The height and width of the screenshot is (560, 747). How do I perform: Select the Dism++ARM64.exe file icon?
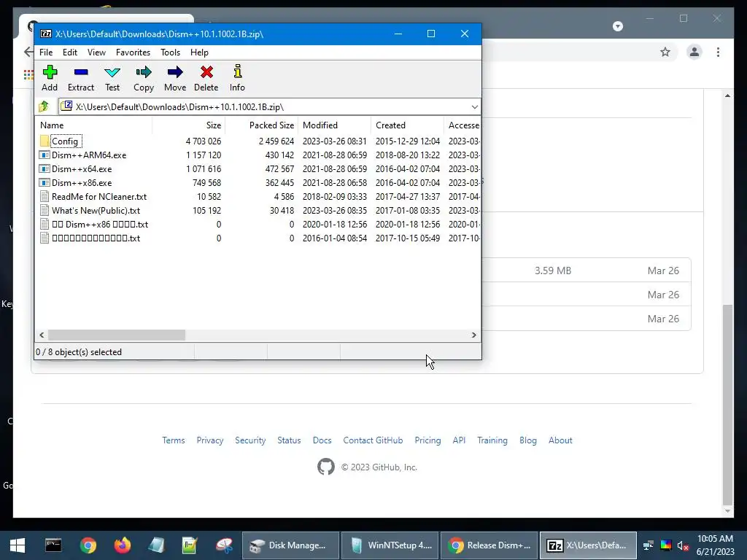pyautogui.click(x=44, y=155)
